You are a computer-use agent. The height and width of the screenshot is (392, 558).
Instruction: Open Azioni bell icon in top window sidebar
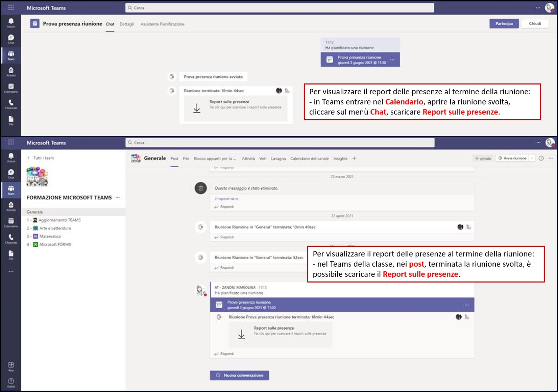tap(11, 23)
